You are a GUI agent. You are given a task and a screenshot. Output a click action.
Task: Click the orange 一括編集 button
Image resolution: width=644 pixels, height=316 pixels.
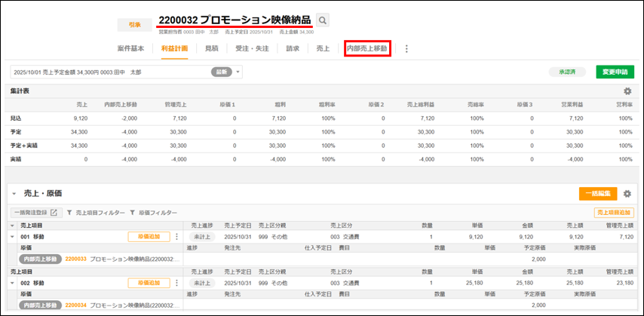pyautogui.click(x=598, y=194)
